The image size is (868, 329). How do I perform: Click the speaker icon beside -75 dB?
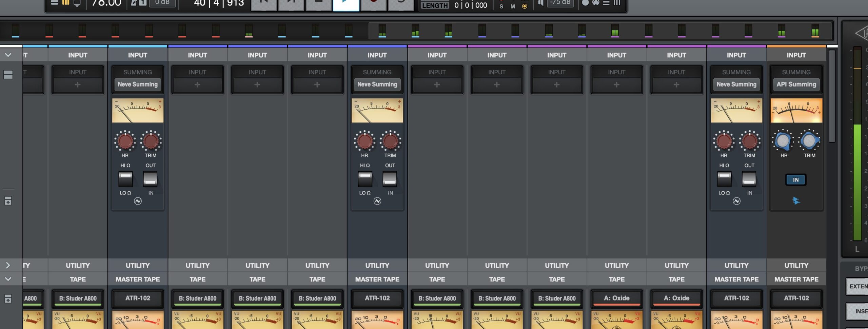click(x=541, y=3)
